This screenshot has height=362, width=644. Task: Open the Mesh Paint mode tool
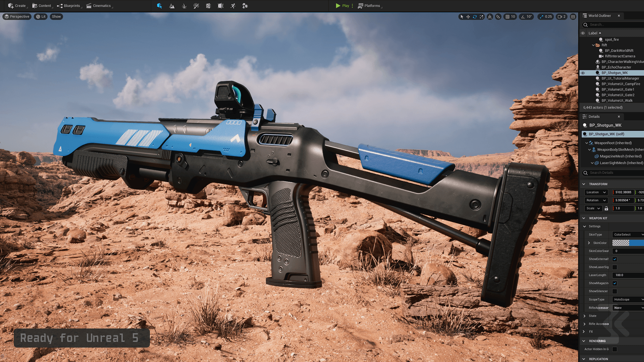tap(196, 6)
